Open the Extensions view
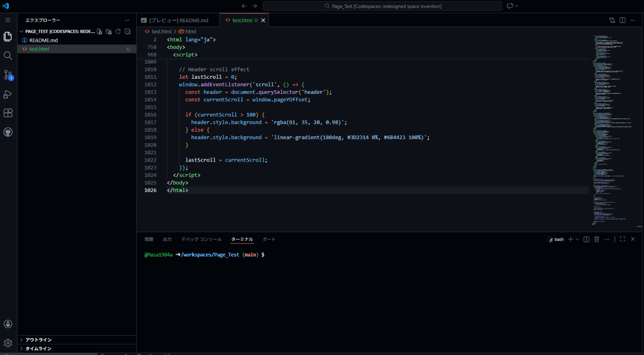 (8, 113)
